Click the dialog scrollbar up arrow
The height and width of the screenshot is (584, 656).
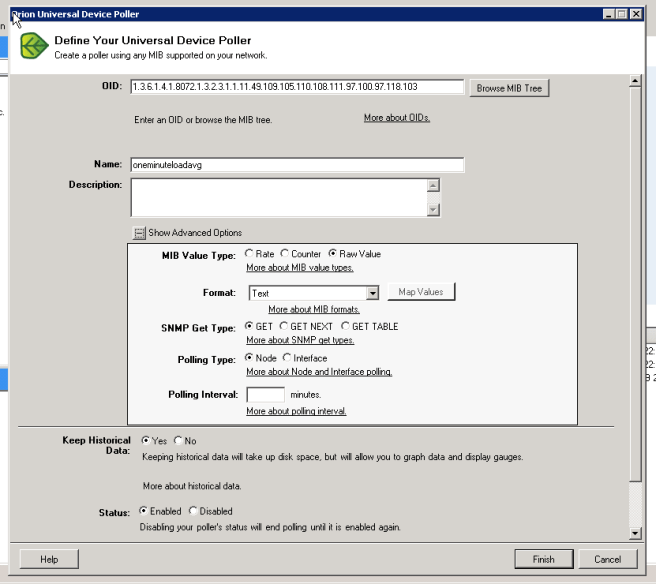coord(635,81)
